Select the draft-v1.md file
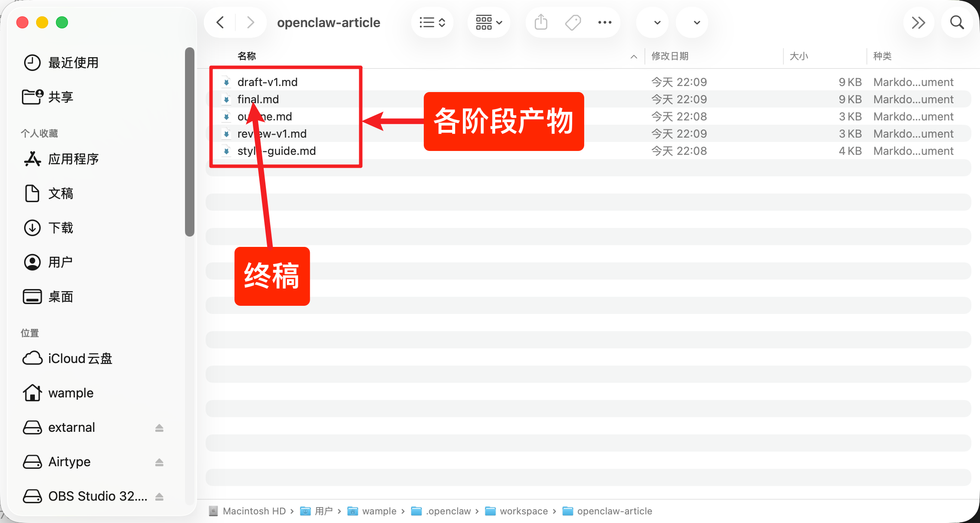The height and width of the screenshot is (523, 980). (267, 82)
